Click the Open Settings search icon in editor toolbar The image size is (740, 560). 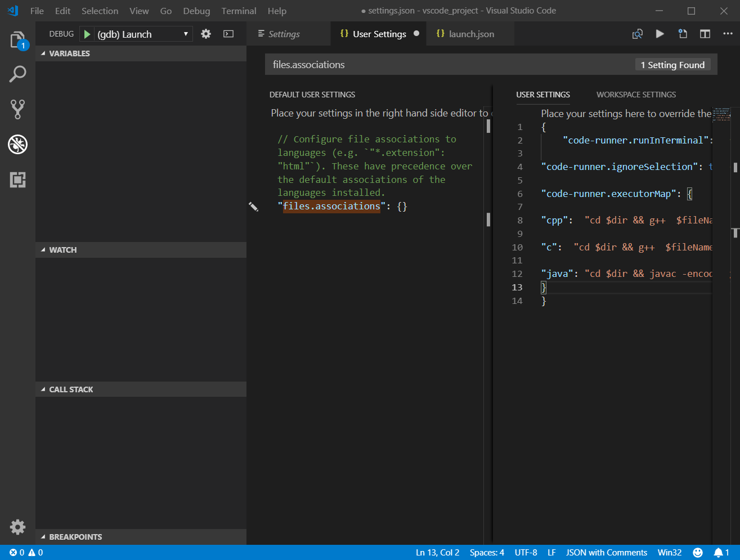(638, 34)
